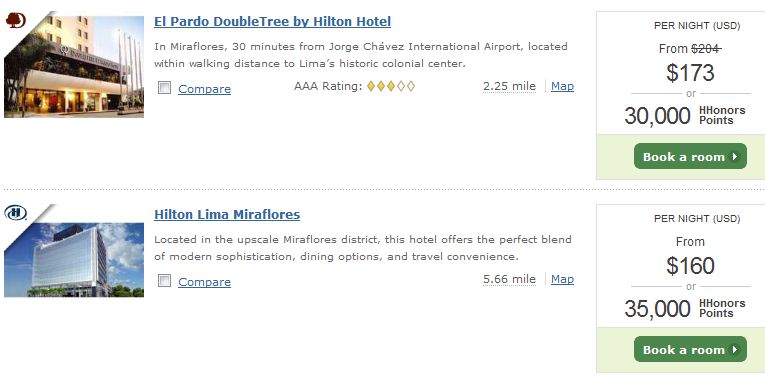The image size is (765, 380).
Task: Click Compare link for Hilton Lima Miraflores
Action: pyautogui.click(x=204, y=281)
